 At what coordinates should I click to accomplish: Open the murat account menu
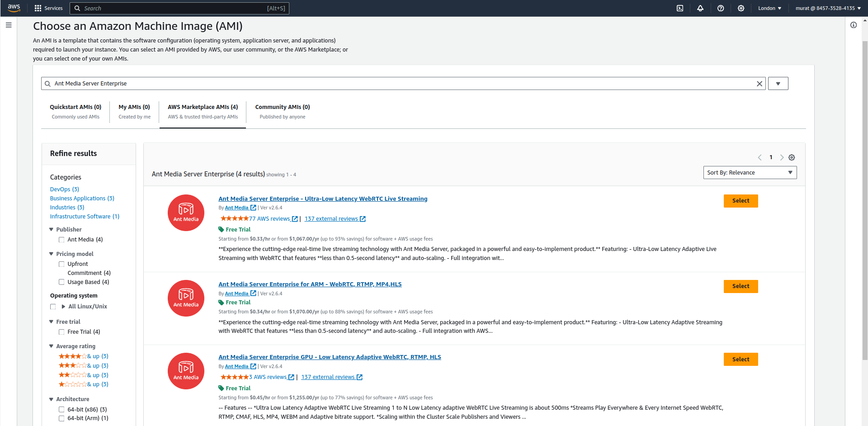[828, 8]
